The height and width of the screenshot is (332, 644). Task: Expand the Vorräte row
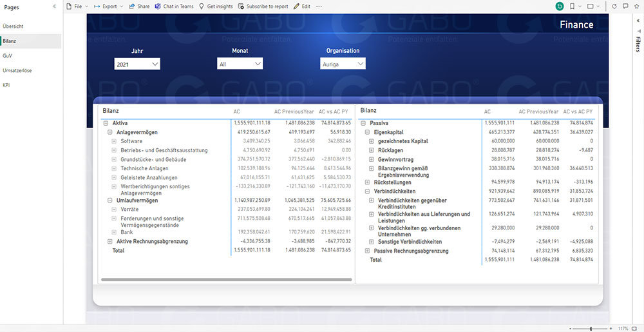114,210
